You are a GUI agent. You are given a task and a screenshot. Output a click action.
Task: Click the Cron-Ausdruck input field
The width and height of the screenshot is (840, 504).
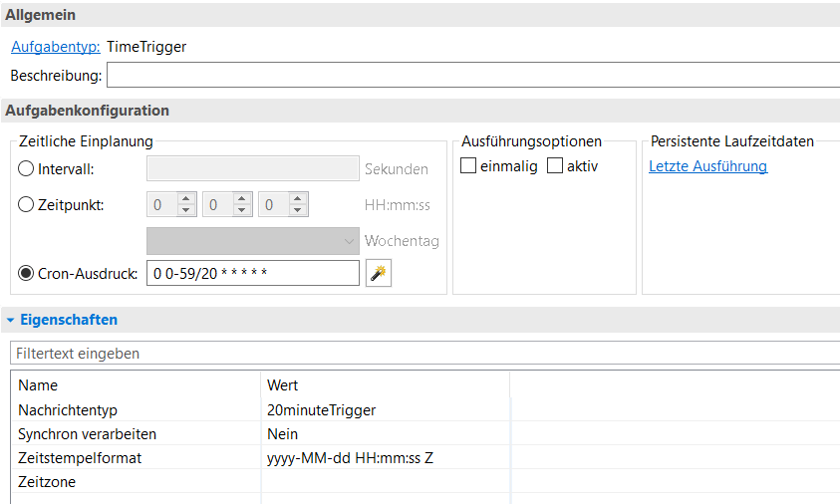click(x=253, y=273)
